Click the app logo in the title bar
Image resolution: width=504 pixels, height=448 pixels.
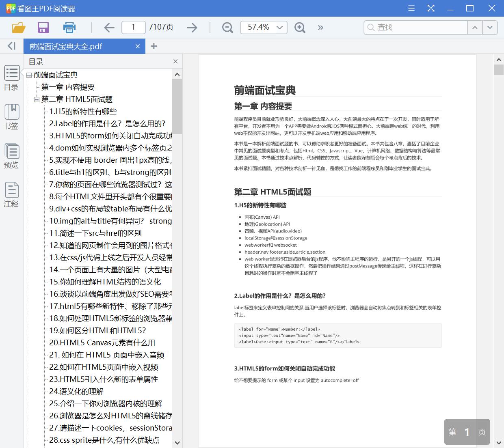(x=11, y=8)
